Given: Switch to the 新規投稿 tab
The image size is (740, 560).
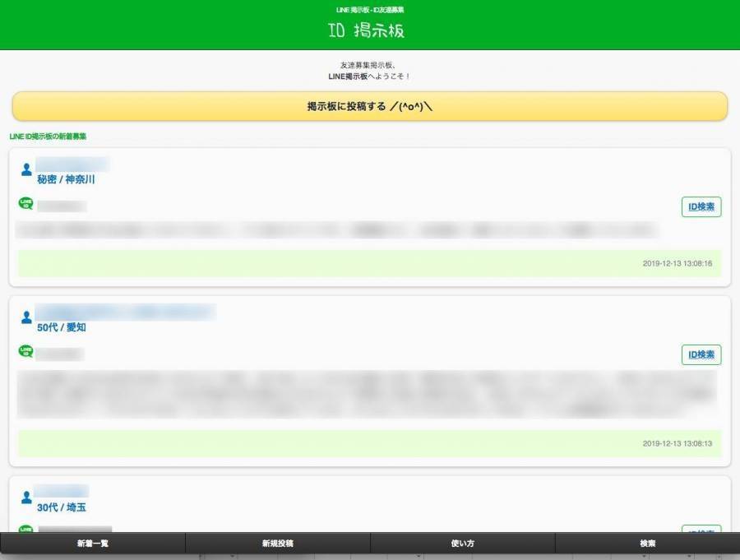Looking at the screenshot, I should pos(278,544).
